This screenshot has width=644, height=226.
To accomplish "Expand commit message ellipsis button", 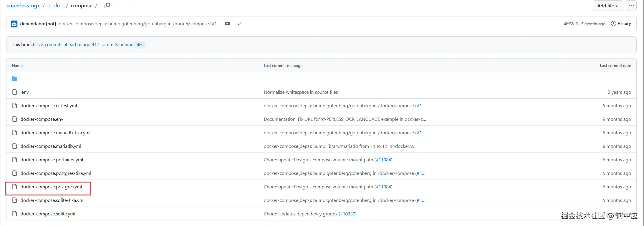I will coord(228,24).
